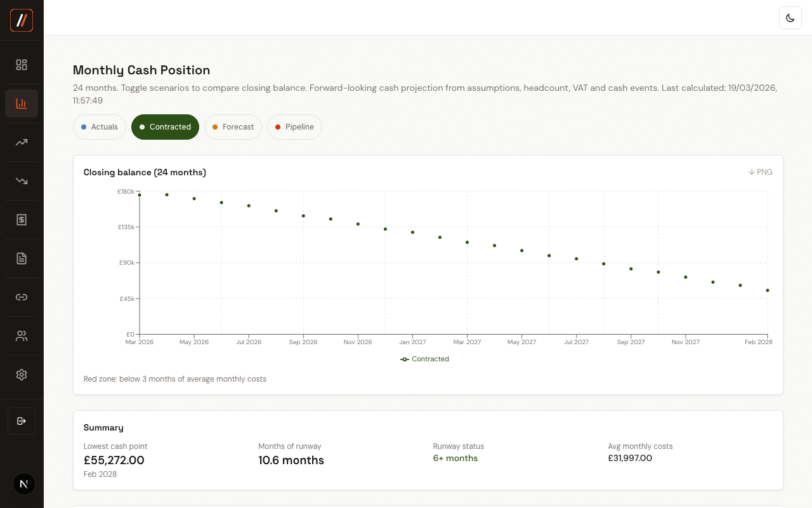Enable the Forecast scenario toggle
This screenshot has height=508, width=812.
[x=233, y=127]
